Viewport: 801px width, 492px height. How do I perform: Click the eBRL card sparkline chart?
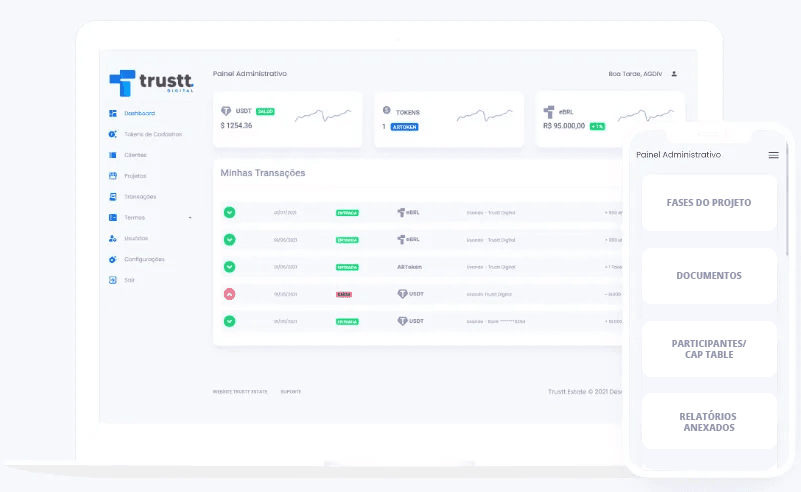click(646, 115)
